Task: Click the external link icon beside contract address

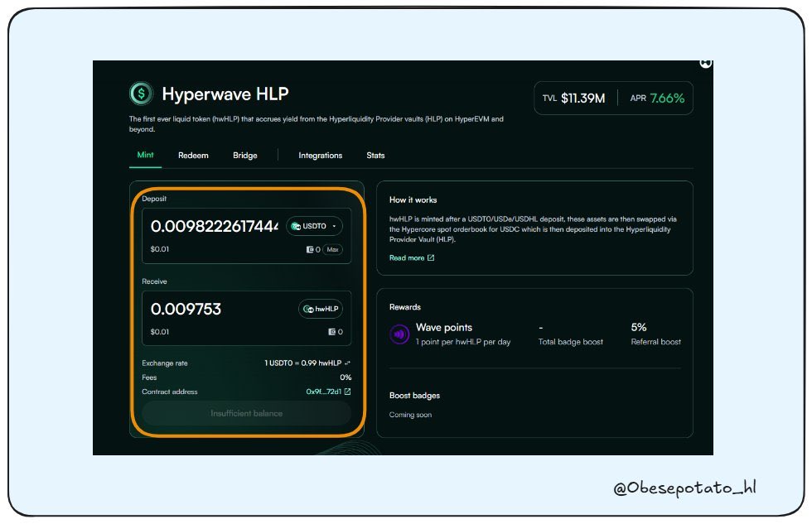Action: tap(347, 392)
